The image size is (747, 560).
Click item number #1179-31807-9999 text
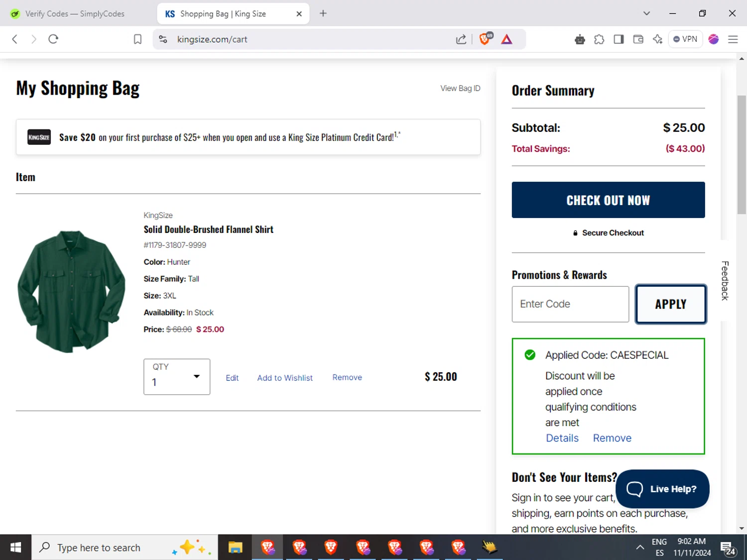point(175,245)
